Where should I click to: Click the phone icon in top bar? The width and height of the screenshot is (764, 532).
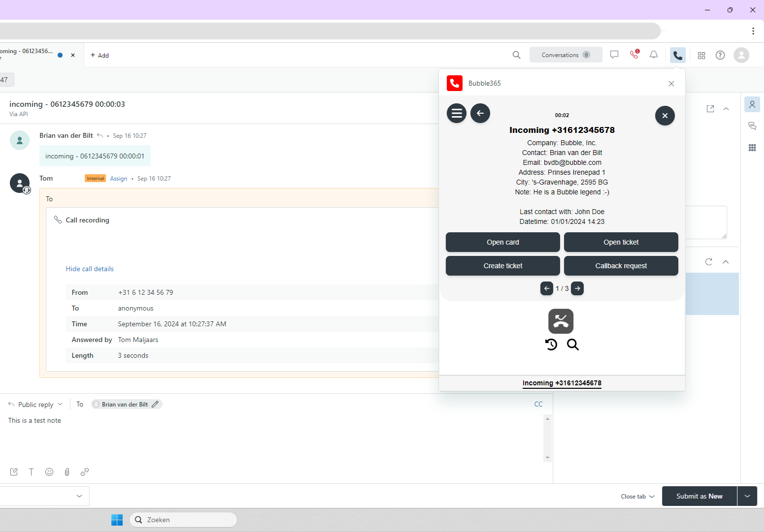coord(677,55)
